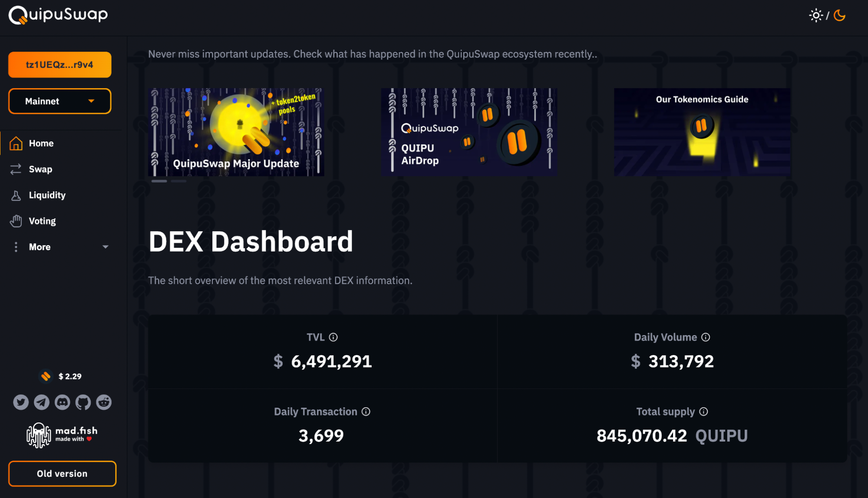Open the GitHub social icon

click(x=83, y=402)
